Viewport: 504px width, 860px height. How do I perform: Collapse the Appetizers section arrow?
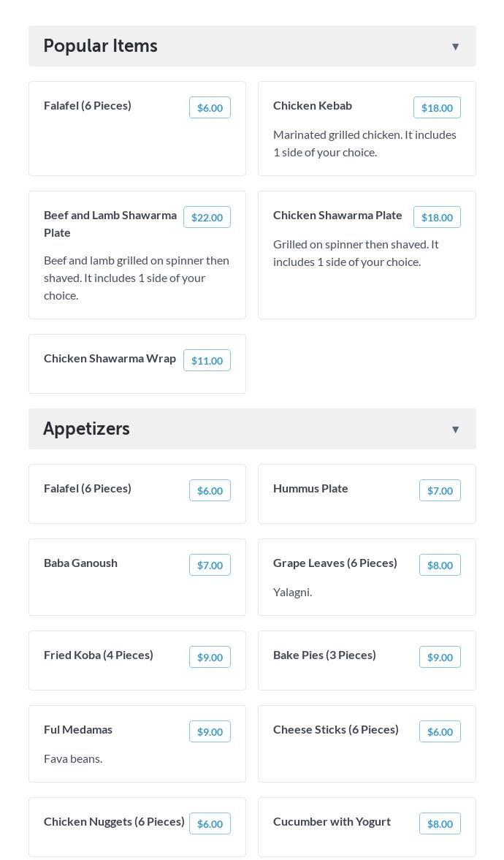click(455, 430)
